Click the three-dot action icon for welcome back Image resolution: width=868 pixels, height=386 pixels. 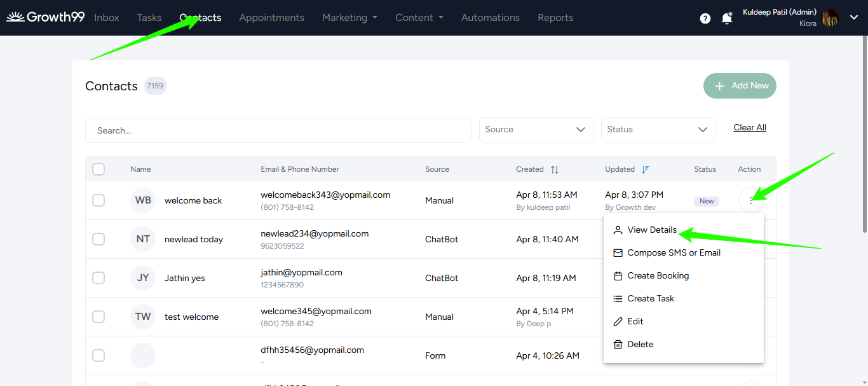[751, 201]
